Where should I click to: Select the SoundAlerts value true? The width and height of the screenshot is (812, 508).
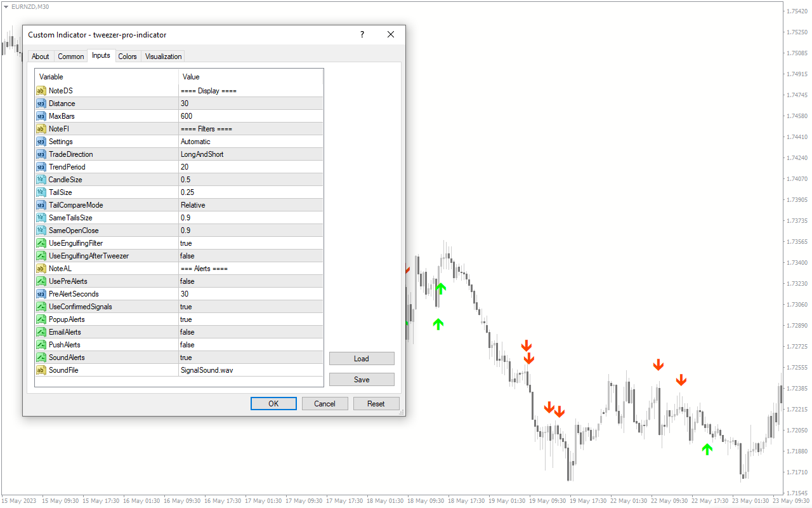[186, 358]
